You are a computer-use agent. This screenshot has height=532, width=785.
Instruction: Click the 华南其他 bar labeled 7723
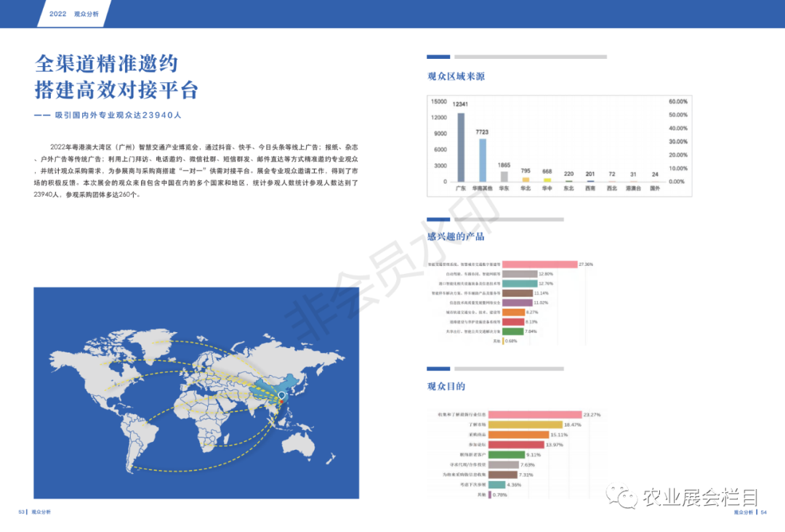tap(483, 160)
